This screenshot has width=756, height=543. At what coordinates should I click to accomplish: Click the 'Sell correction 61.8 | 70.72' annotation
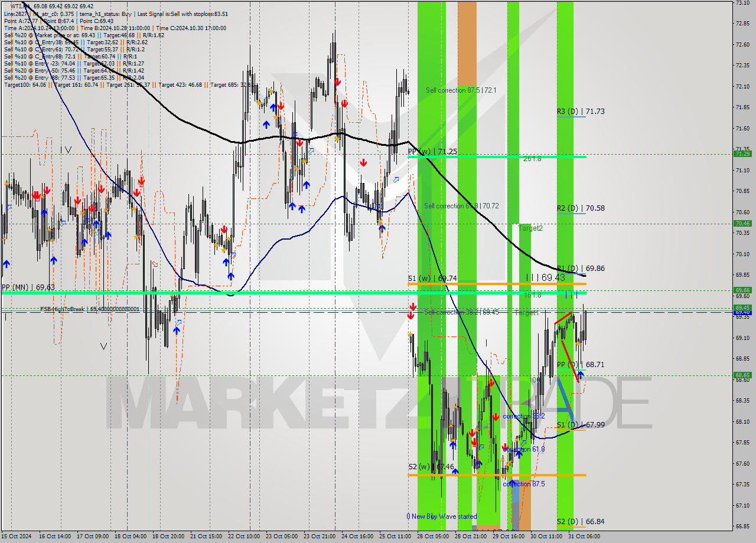[461, 206]
